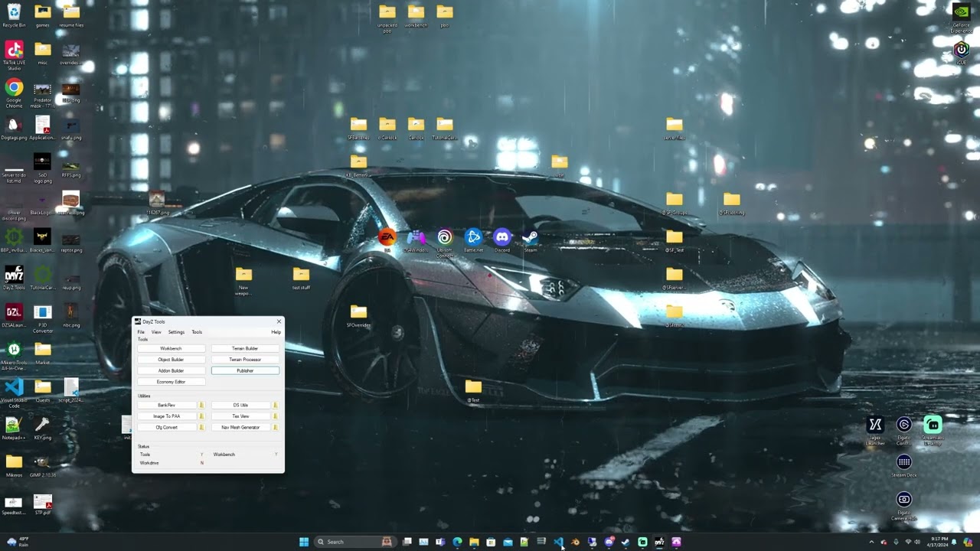Select the GIMP 2.10.36 desktop icon
Viewport: 980px width, 551px height.
[x=43, y=465]
